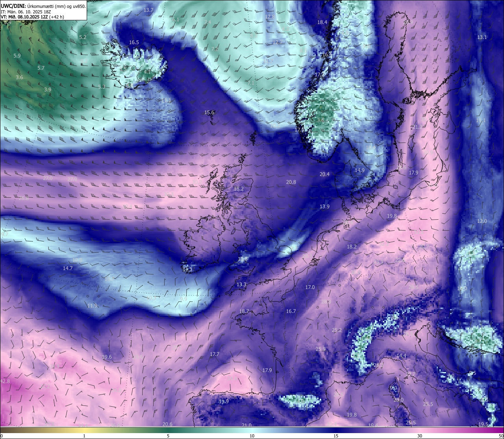504x439 pixels.
Task: Select the 'IT: Mán. 06. 10. 2025 18Z' line
Action: click(x=26, y=11)
